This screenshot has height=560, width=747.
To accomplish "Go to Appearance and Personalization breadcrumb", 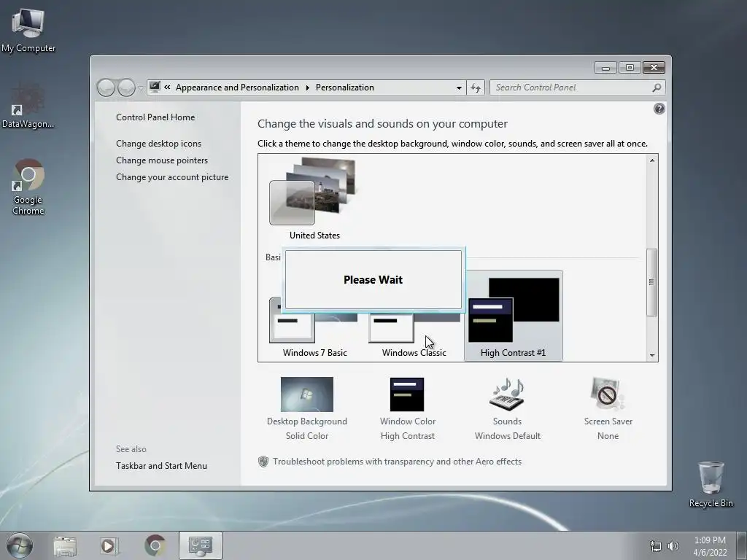I will [x=237, y=87].
